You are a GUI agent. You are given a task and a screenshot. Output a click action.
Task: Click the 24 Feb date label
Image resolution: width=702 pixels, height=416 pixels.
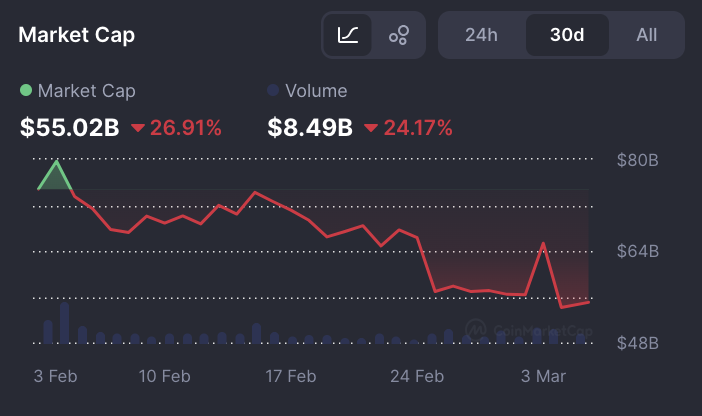click(x=417, y=376)
